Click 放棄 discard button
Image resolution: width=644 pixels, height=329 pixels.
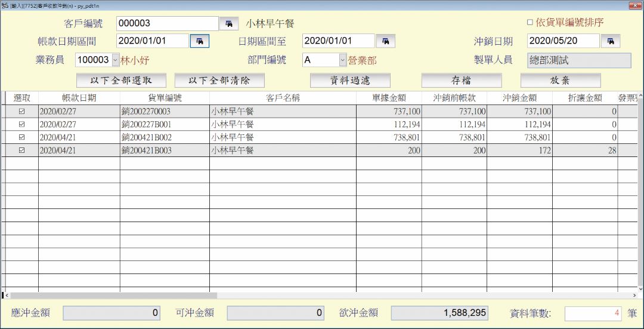[x=560, y=80]
